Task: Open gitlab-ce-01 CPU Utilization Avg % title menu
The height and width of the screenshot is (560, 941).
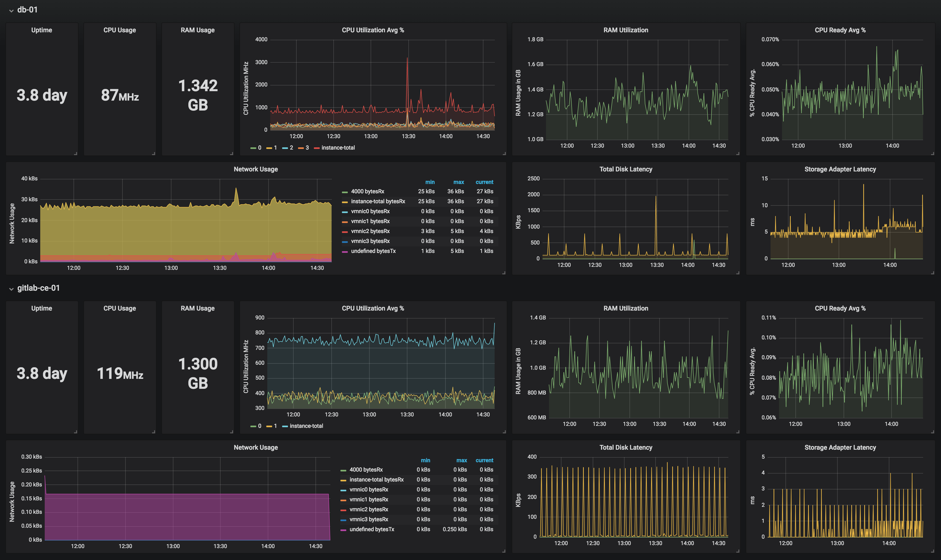Action: (373, 308)
